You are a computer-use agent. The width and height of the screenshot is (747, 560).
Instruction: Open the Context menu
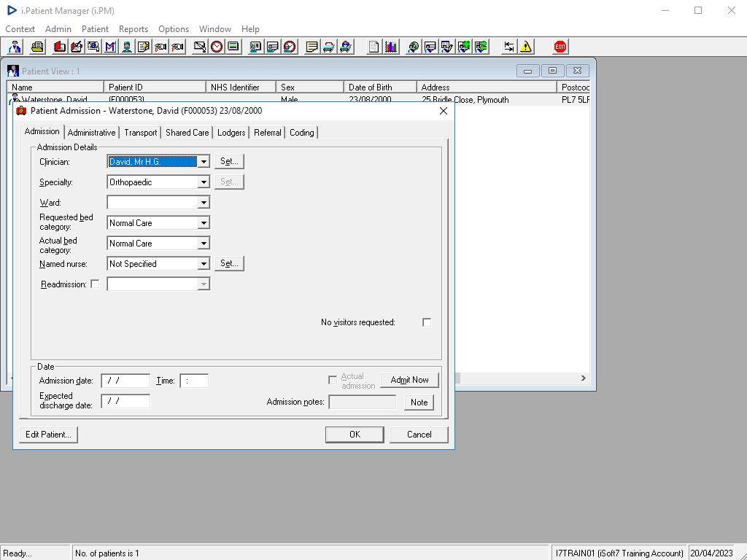[20, 29]
